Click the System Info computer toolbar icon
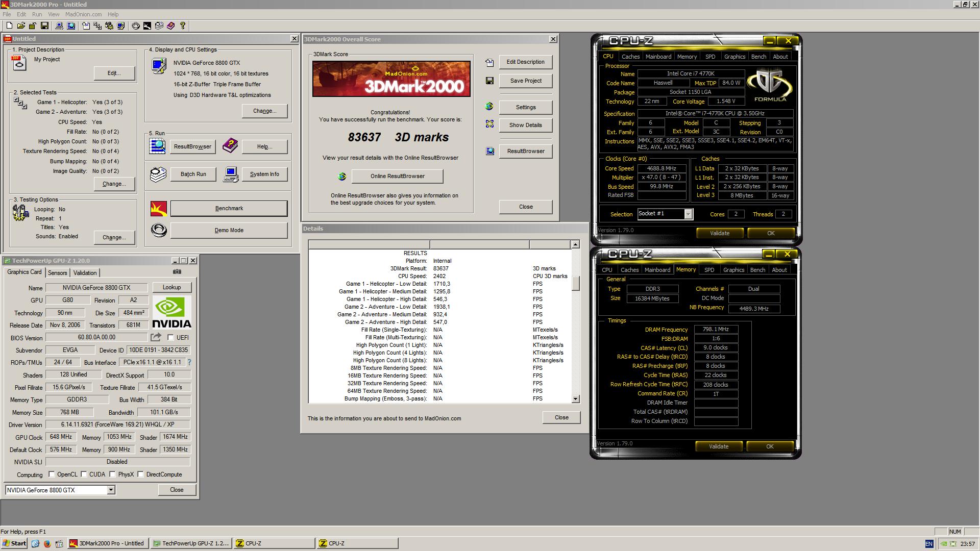The height and width of the screenshot is (551, 980). click(59, 26)
